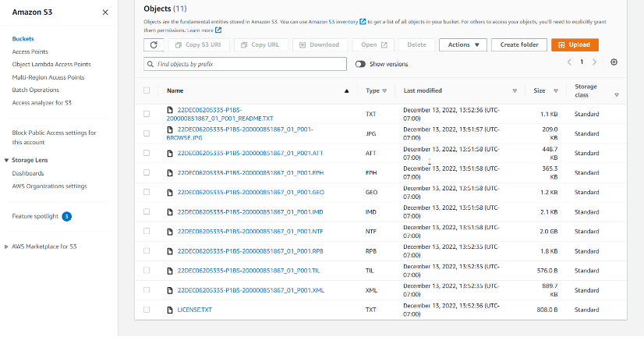Image resolution: width=644 pixels, height=337 pixels.
Task: Check the LICENSE.TXT object row
Action: 147,310
